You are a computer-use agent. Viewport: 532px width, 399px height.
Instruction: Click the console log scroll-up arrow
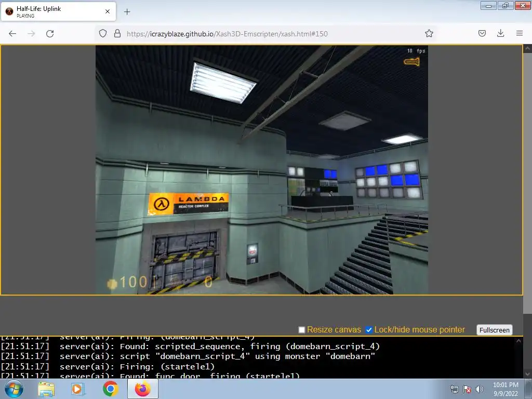coord(518,341)
